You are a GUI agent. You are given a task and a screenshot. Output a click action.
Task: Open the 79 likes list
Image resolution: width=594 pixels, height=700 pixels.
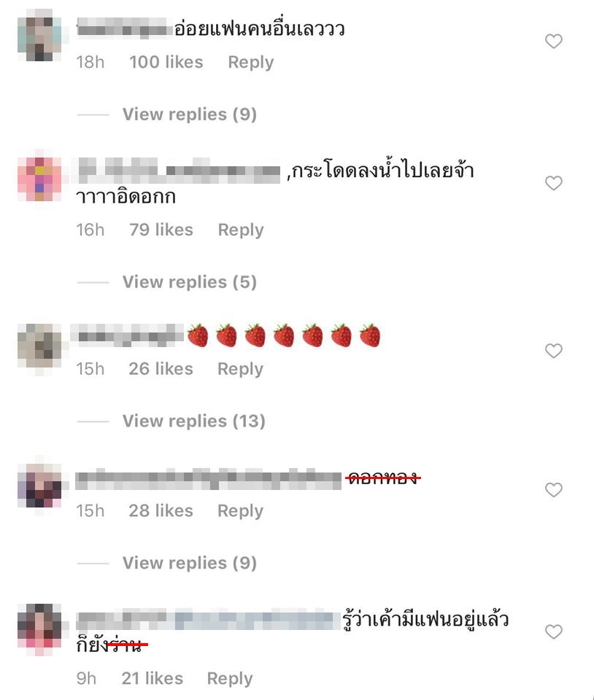pos(161,230)
